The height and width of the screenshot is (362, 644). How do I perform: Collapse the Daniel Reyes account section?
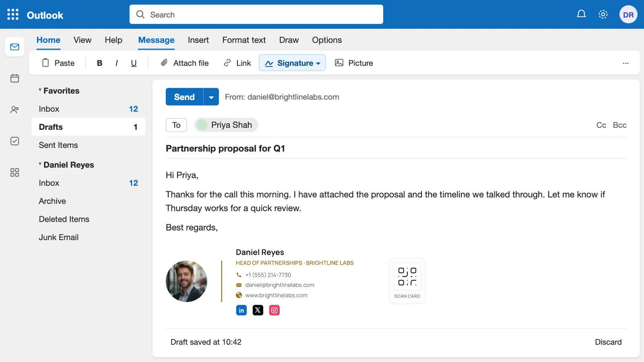point(66,165)
